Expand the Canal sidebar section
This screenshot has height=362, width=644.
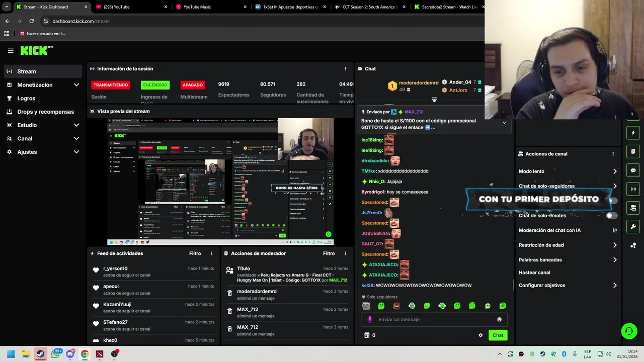pos(76,138)
